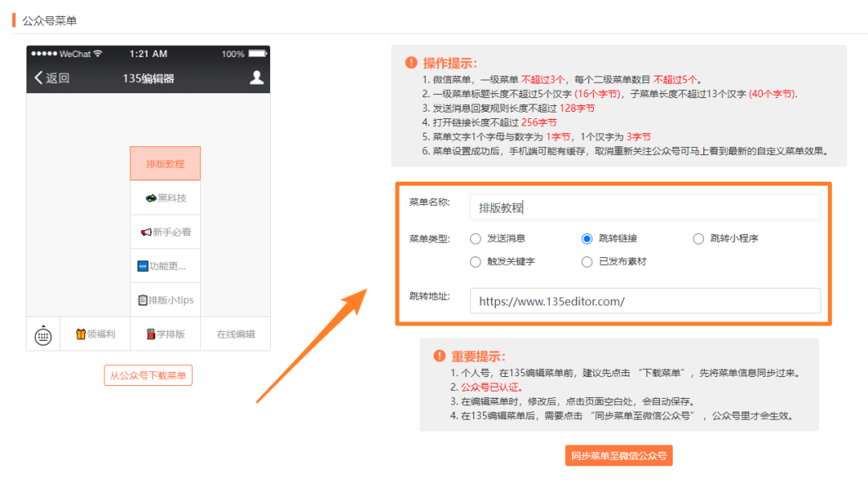Select the 功能更... submenu item
The image size is (868, 496).
[165, 266]
